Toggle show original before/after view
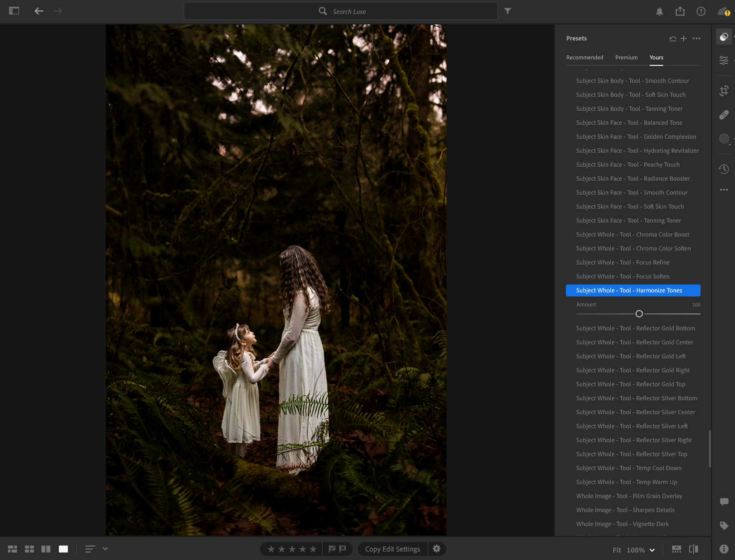Viewport: 735px width, 560px height. [x=694, y=549]
